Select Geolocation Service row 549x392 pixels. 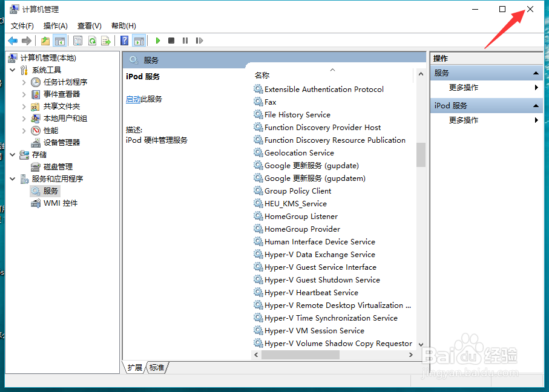click(x=299, y=153)
